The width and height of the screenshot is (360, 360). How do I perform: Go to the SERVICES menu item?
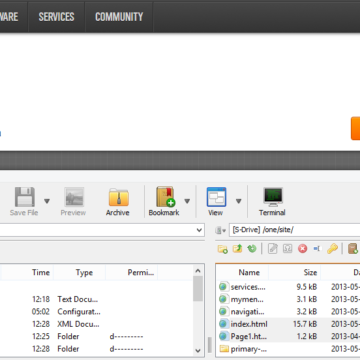(x=56, y=17)
